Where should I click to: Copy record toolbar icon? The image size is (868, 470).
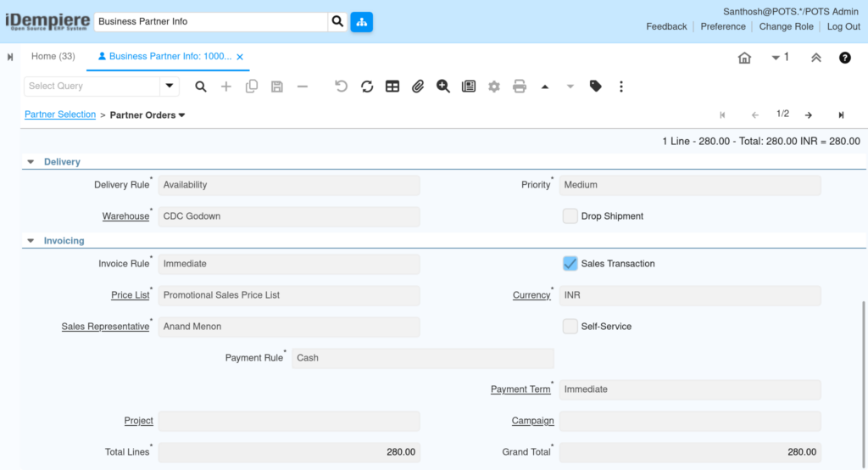[251, 87]
